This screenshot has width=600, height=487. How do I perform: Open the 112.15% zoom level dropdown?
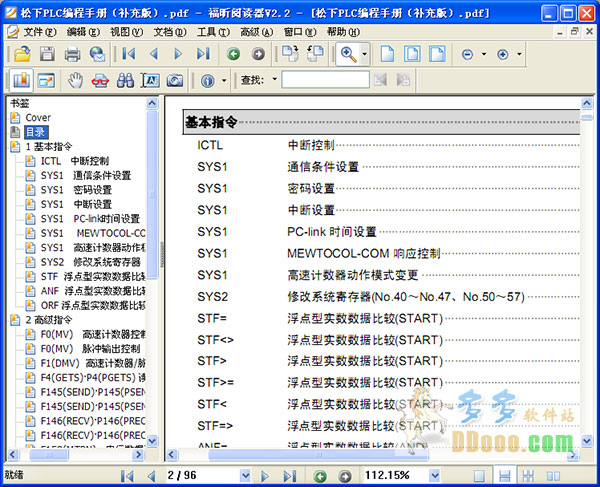coord(434,476)
